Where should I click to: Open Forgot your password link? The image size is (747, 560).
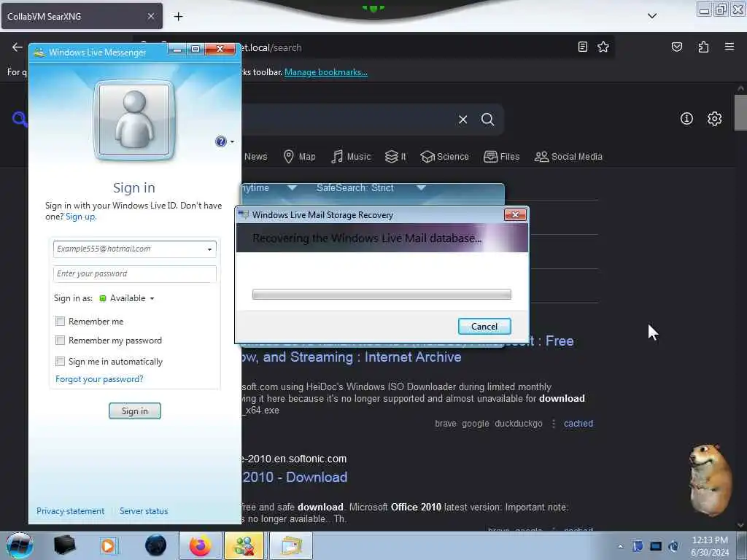pyautogui.click(x=99, y=379)
